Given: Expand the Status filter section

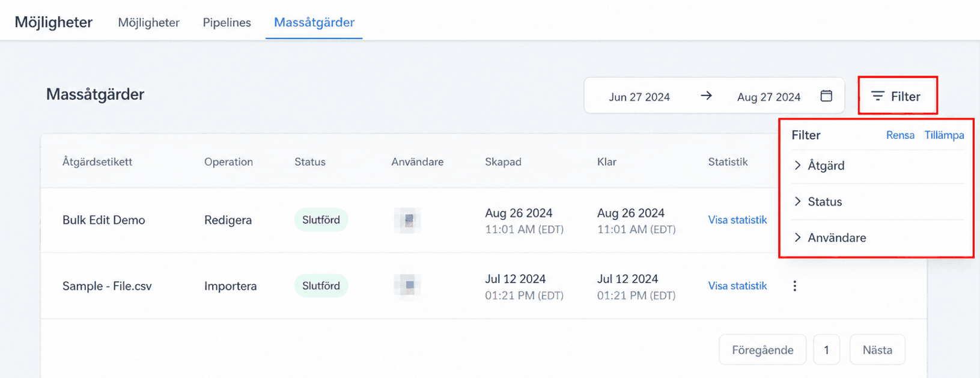Looking at the screenshot, I should click(877, 202).
